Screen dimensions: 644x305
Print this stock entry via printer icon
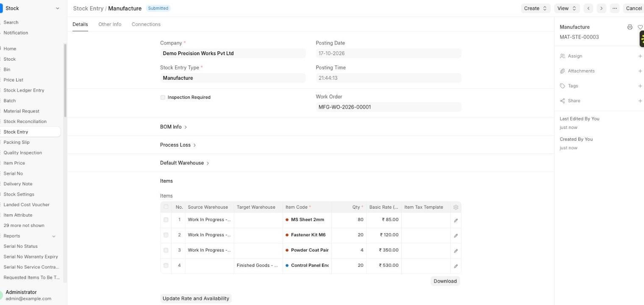[x=630, y=27]
